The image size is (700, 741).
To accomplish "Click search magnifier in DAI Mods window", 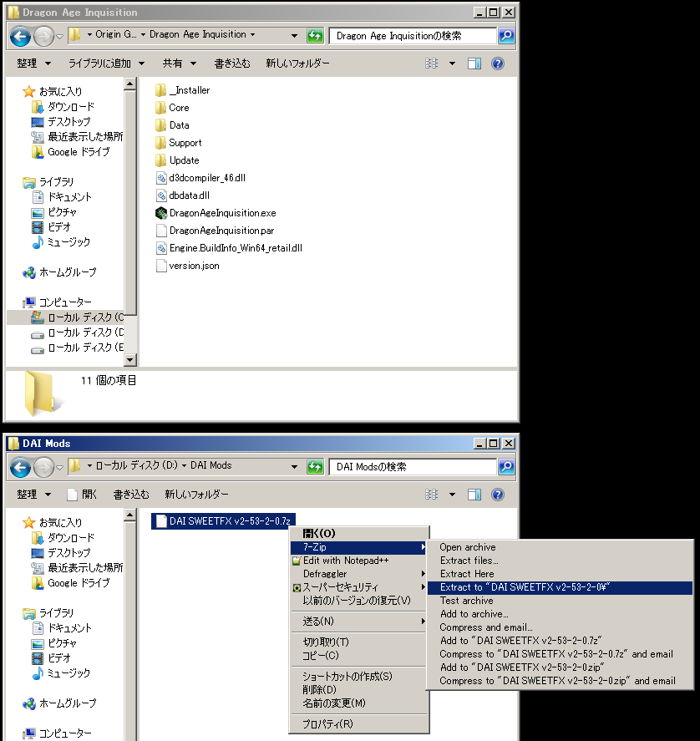I will [506, 467].
